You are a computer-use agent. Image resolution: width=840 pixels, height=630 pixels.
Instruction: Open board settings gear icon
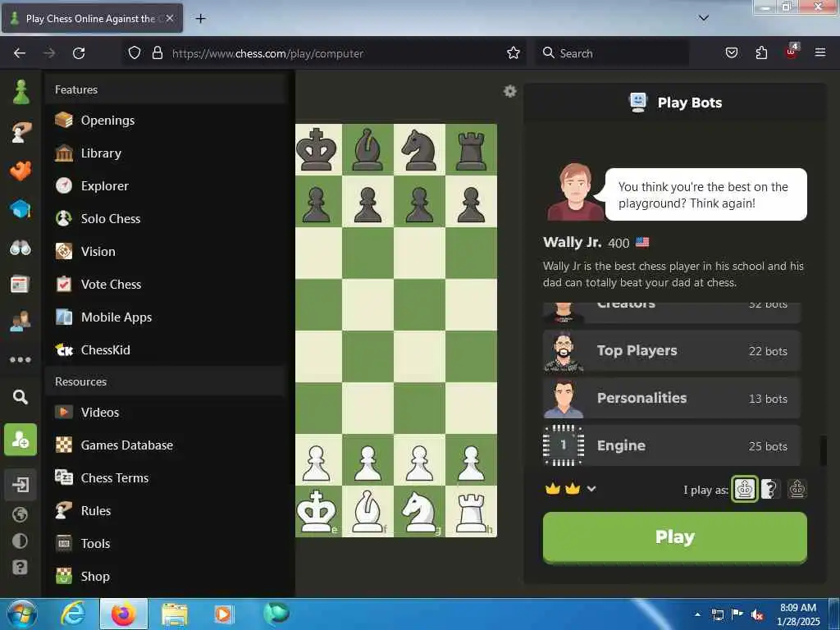(x=510, y=91)
